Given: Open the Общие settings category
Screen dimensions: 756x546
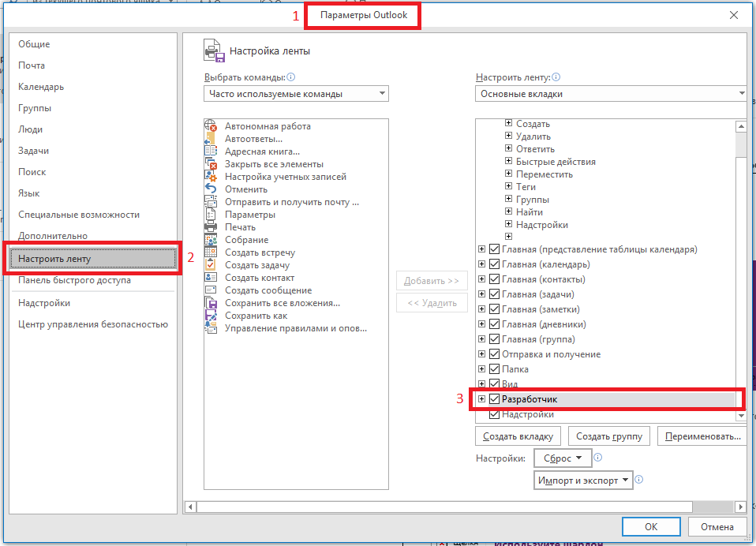Looking at the screenshot, I should click(92, 44).
